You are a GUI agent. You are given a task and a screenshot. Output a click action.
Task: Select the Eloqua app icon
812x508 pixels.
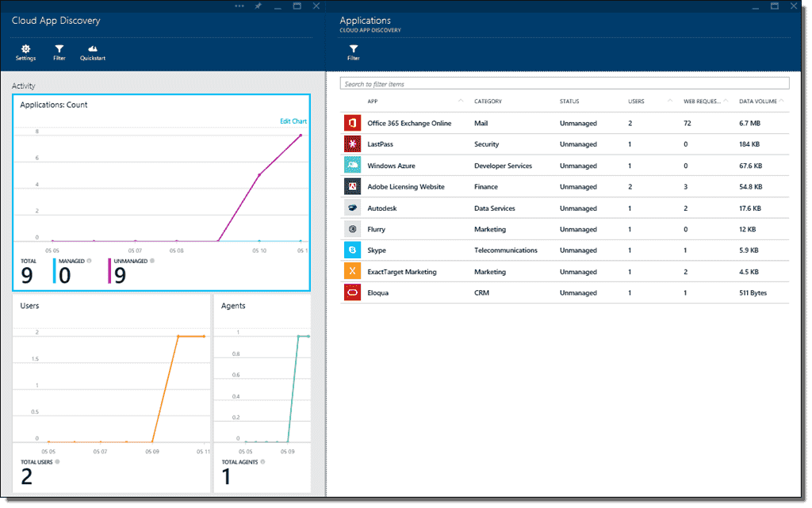(x=352, y=292)
